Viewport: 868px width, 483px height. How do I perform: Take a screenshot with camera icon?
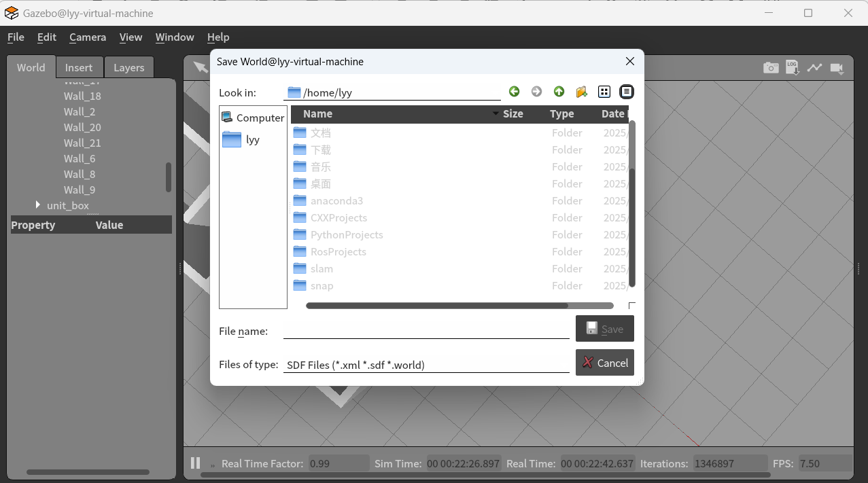(771, 68)
